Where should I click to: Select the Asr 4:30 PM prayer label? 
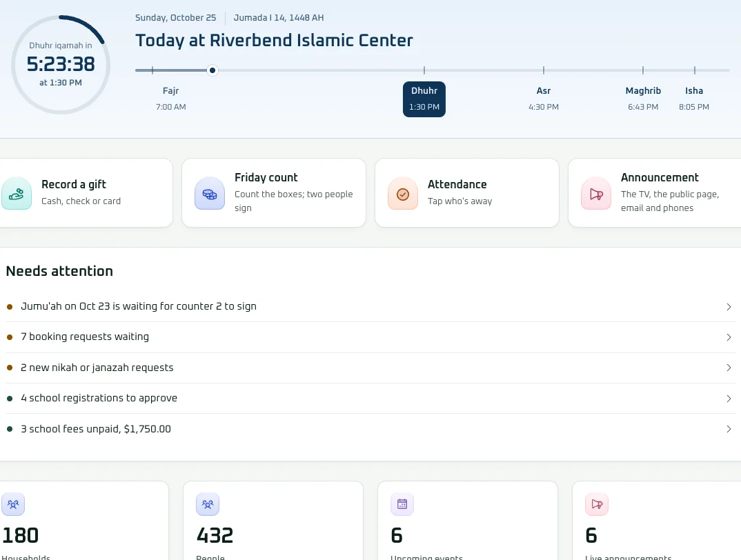pyautogui.click(x=544, y=99)
